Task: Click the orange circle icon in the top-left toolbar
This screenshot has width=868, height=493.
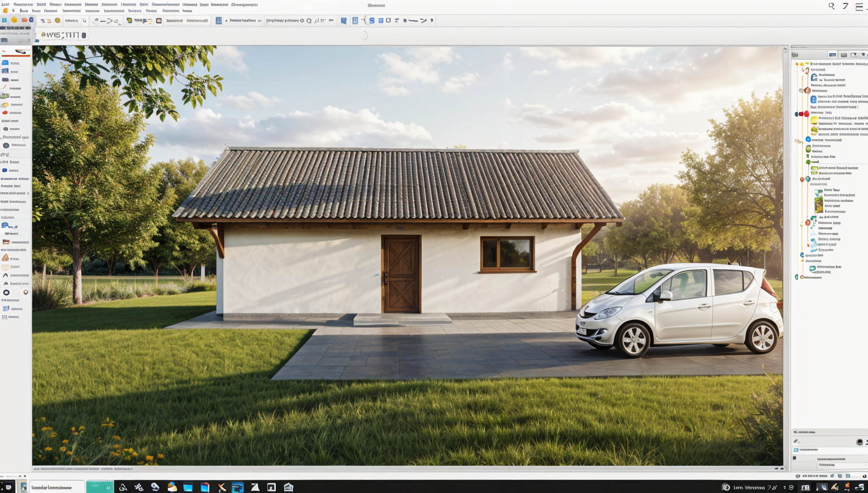Action: click(x=14, y=20)
